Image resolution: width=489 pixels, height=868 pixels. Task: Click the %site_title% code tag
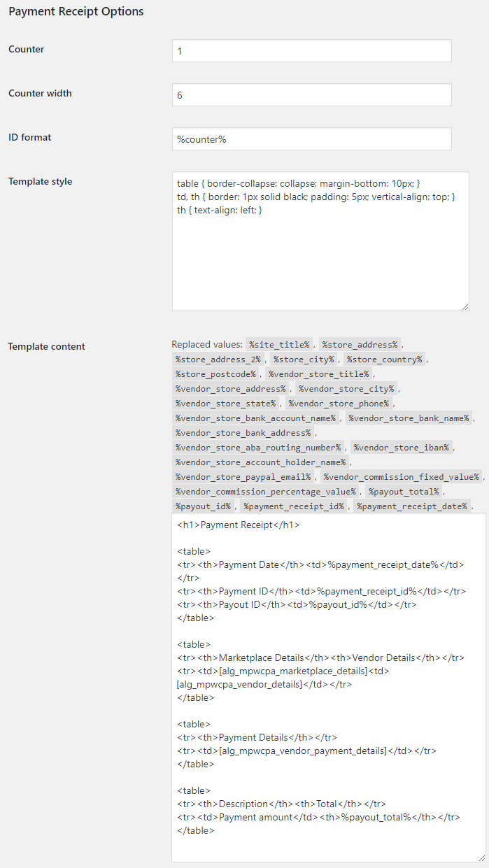point(279,345)
